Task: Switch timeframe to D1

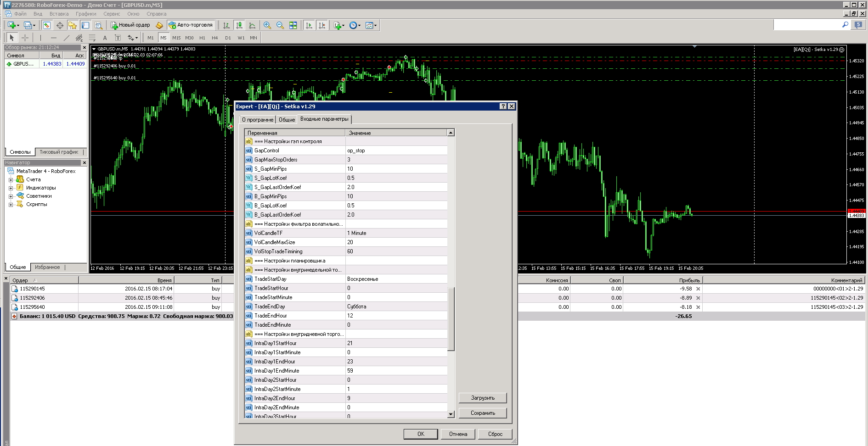Action: click(x=228, y=38)
